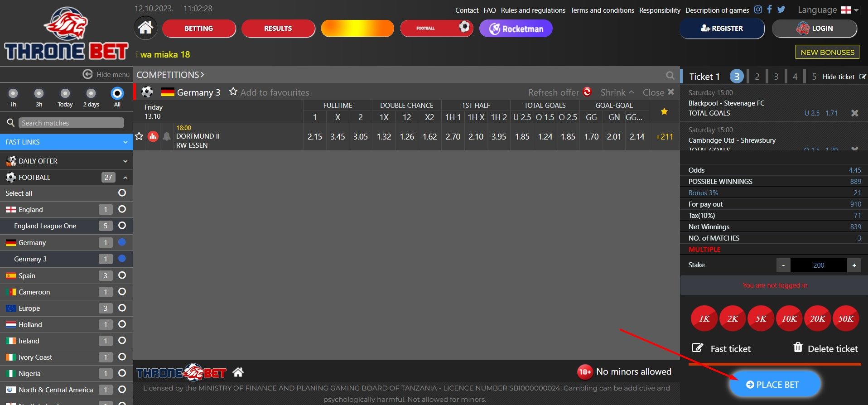Open statistics icon for Dortmund II match
This screenshot has height=405, width=868.
click(153, 136)
